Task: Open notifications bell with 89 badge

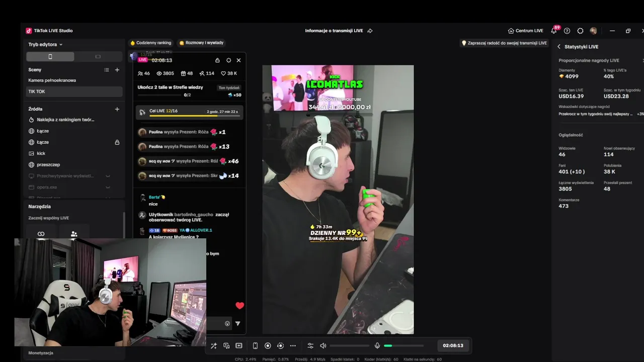Action: tap(554, 31)
